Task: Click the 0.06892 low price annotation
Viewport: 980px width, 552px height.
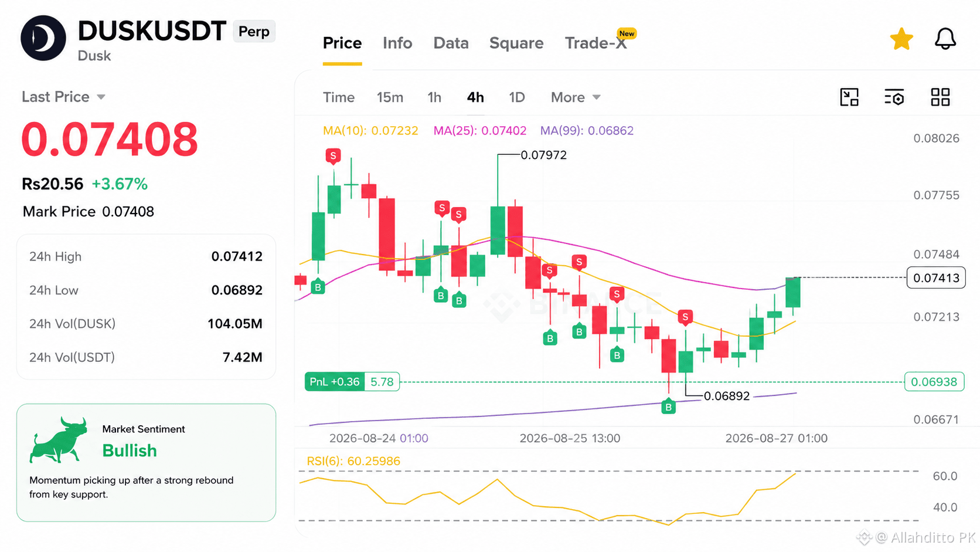Action: tap(727, 396)
